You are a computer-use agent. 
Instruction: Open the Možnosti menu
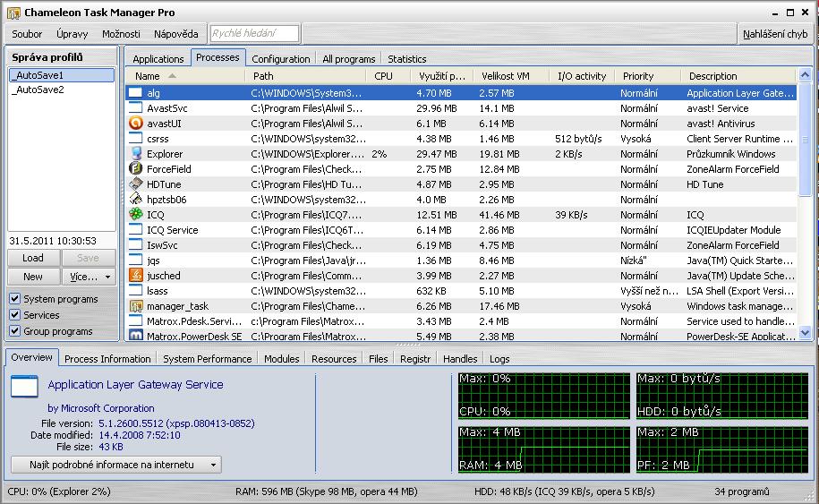coord(121,34)
